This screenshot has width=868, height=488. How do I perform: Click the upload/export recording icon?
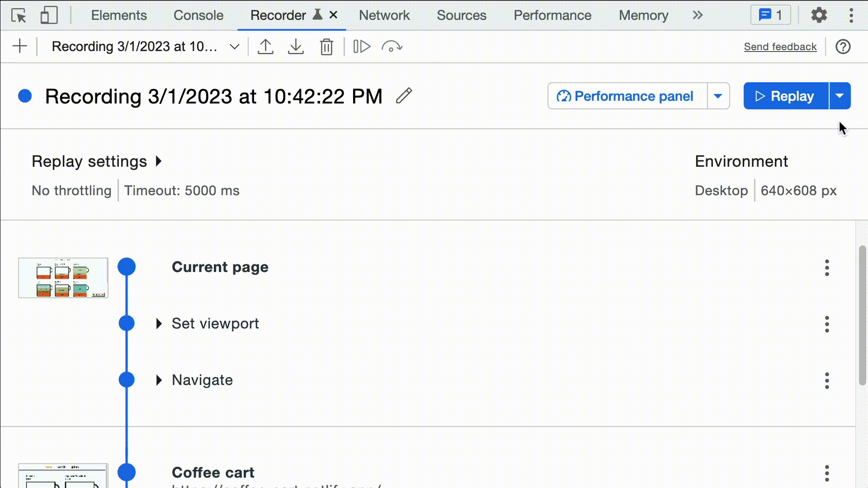tap(264, 47)
